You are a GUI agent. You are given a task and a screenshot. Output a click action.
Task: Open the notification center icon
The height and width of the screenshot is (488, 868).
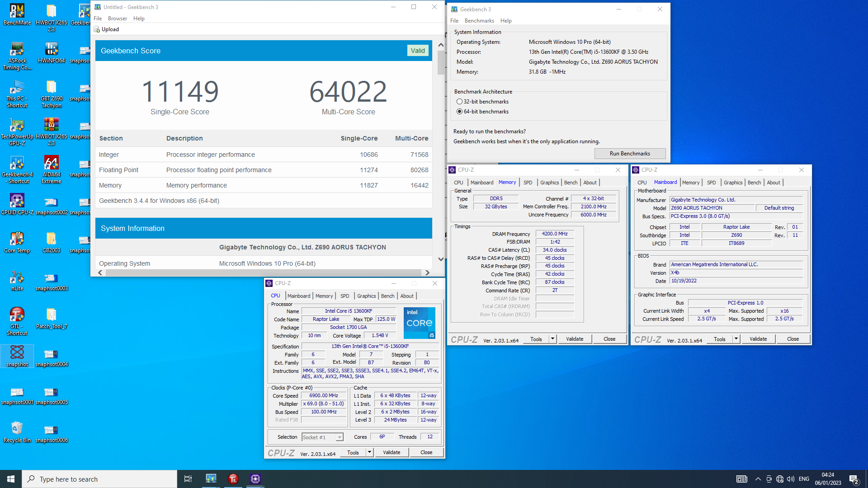tap(854, 479)
